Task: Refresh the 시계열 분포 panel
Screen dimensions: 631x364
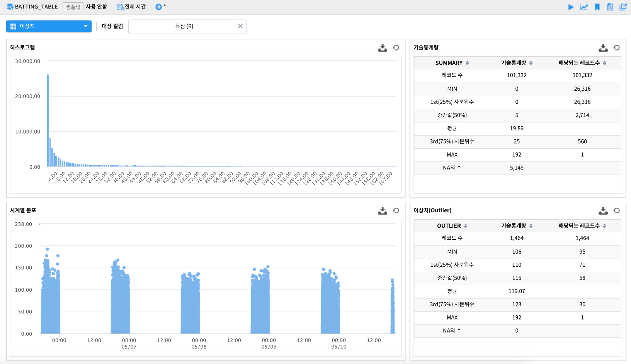Action: tap(396, 211)
